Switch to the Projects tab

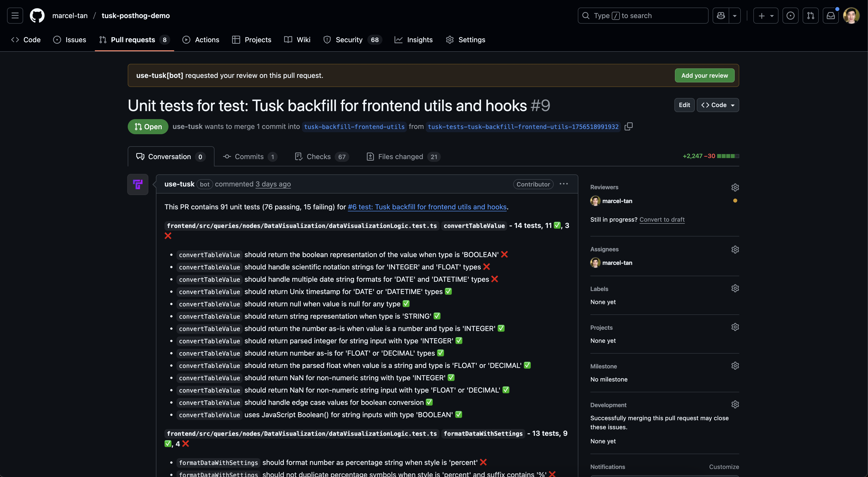pyautogui.click(x=251, y=40)
